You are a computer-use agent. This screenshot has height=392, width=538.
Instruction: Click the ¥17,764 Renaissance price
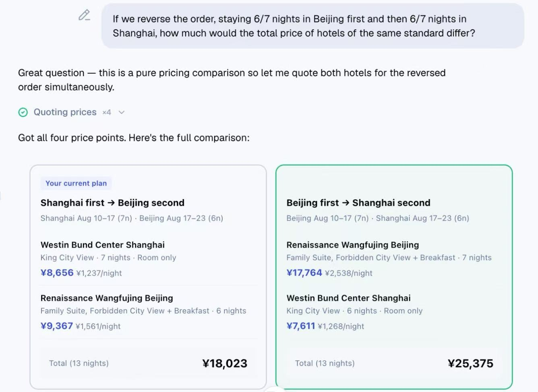point(304,272)
